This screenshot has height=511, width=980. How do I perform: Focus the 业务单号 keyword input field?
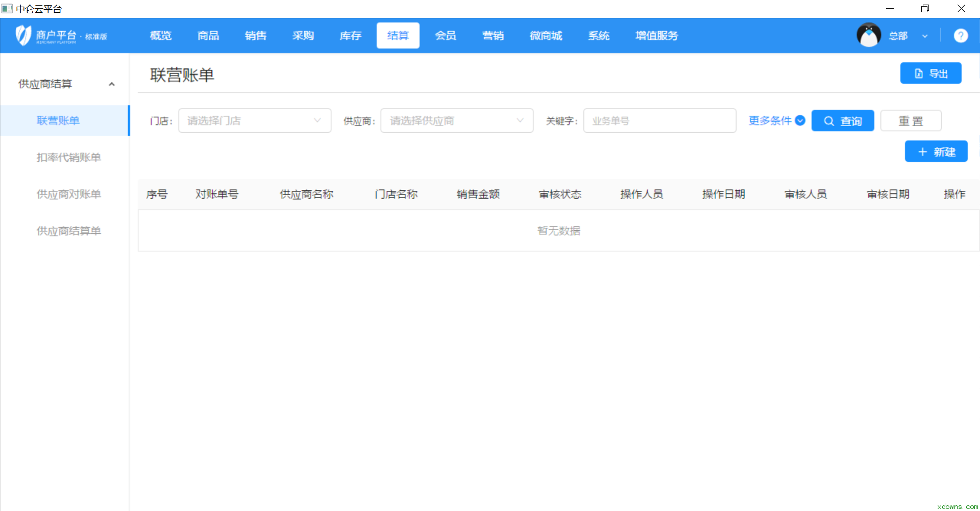[659, 120]
